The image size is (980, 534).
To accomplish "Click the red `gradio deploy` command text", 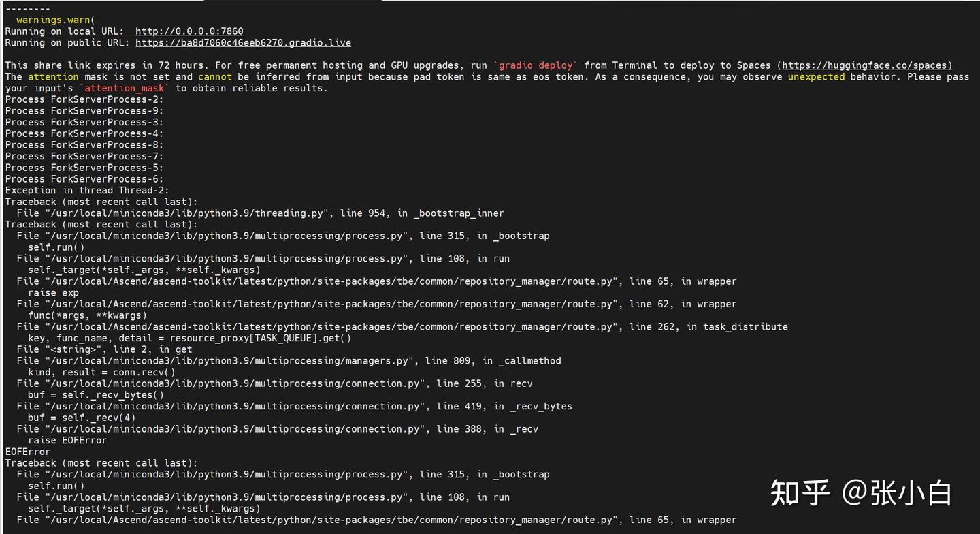I will coord(536,65).
